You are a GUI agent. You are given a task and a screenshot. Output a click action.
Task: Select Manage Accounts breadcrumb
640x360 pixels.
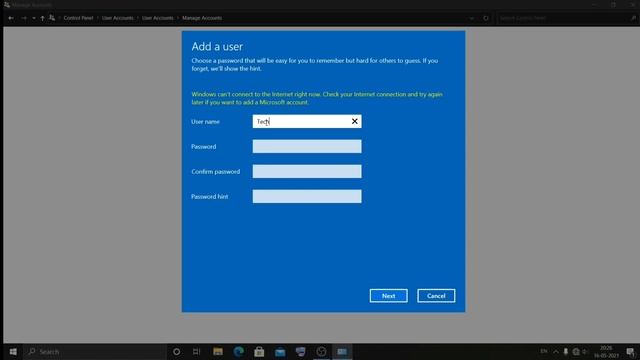[202, 18]
